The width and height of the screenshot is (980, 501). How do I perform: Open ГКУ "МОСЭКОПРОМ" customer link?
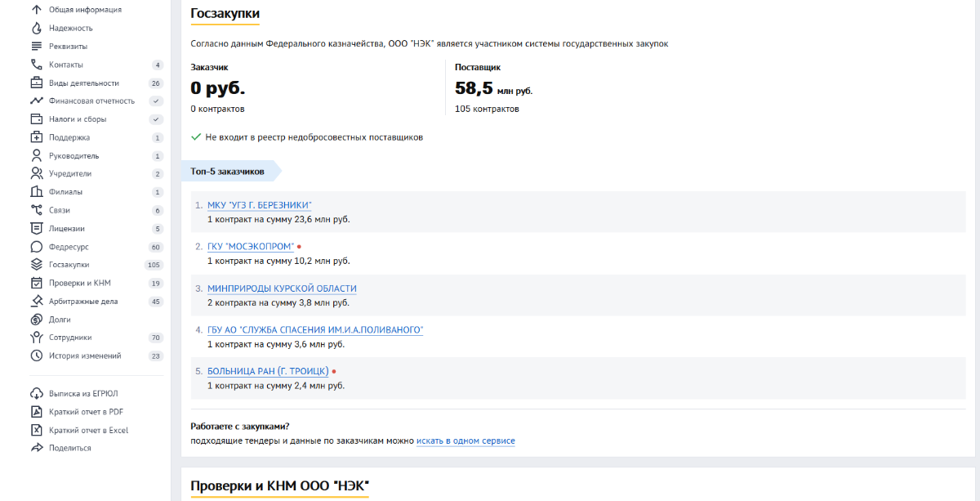coord(250,247)
